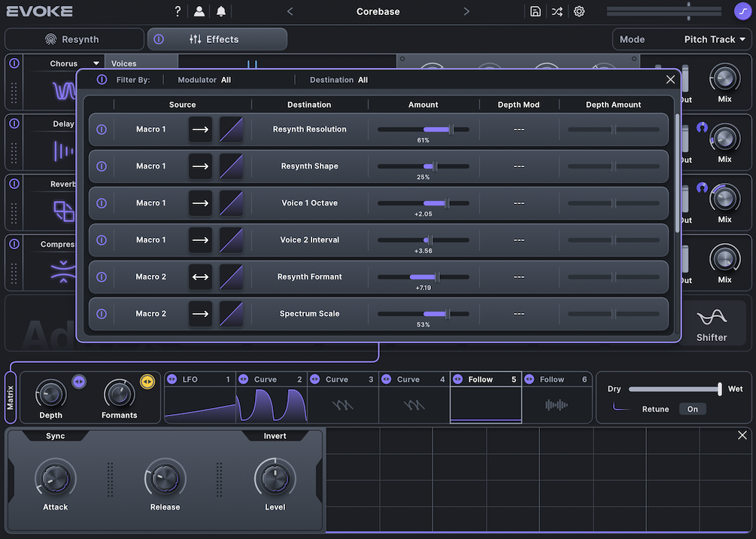Screen dimensions: 756x539
Task: Toggle the Retune On switch
Action: click(692, 410)
